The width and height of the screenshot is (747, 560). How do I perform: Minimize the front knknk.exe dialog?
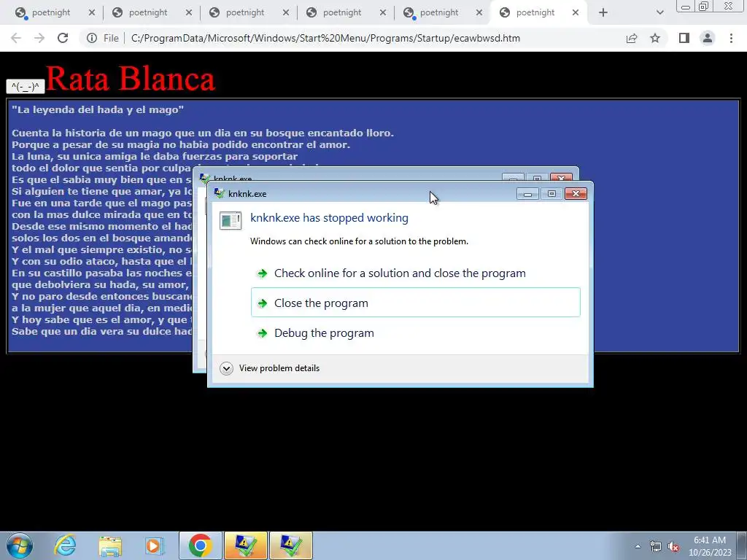(528, 194)
